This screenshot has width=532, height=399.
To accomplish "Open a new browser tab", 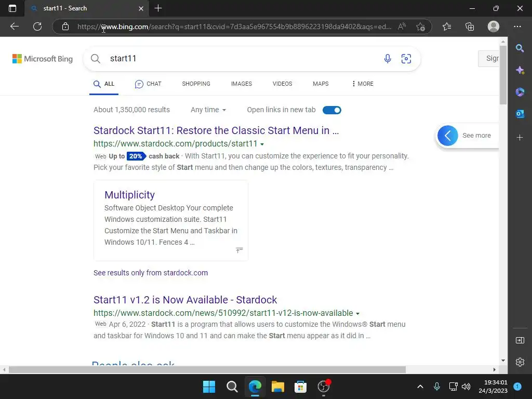I will [x=158, y=8].
